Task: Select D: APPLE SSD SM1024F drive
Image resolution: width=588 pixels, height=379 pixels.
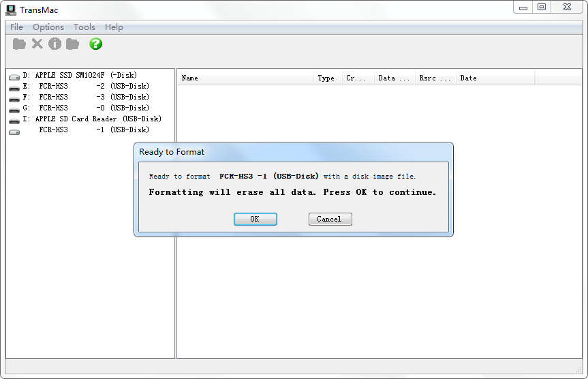Action: pyautogui.click(x=80, y=76)
